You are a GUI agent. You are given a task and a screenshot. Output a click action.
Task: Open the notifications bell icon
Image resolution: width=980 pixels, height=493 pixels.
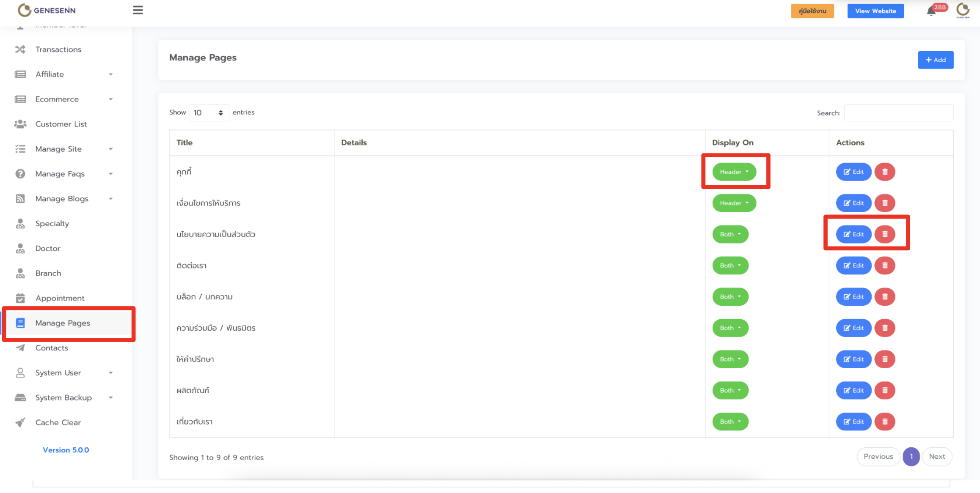[x=931, y=11]
